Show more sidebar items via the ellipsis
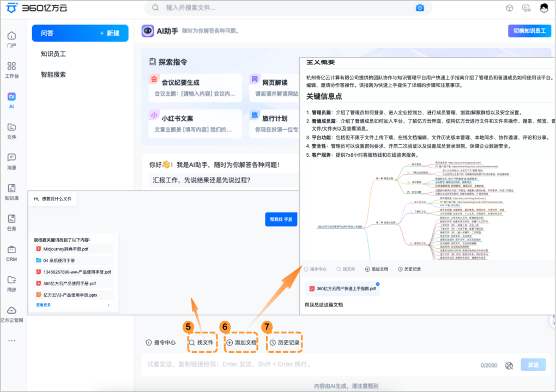This screenshot has height=392, width=556. tap(11, 341)
